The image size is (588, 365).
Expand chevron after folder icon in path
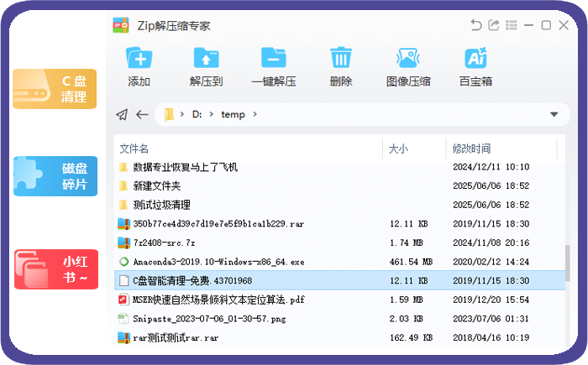(182, 114)
